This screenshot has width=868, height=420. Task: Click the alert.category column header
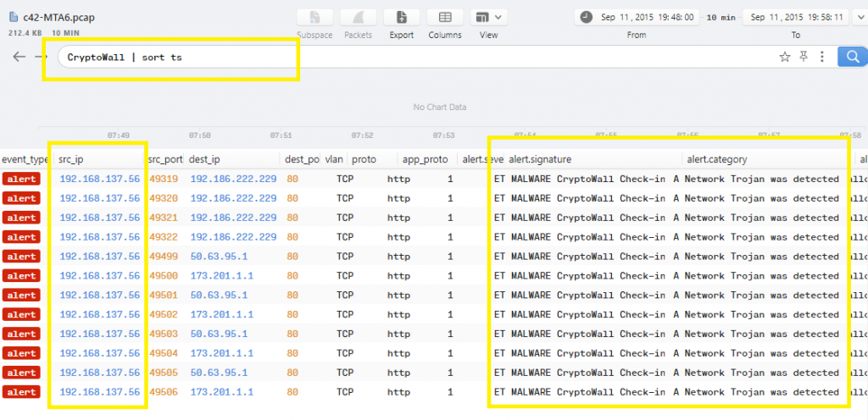[717, 159]
